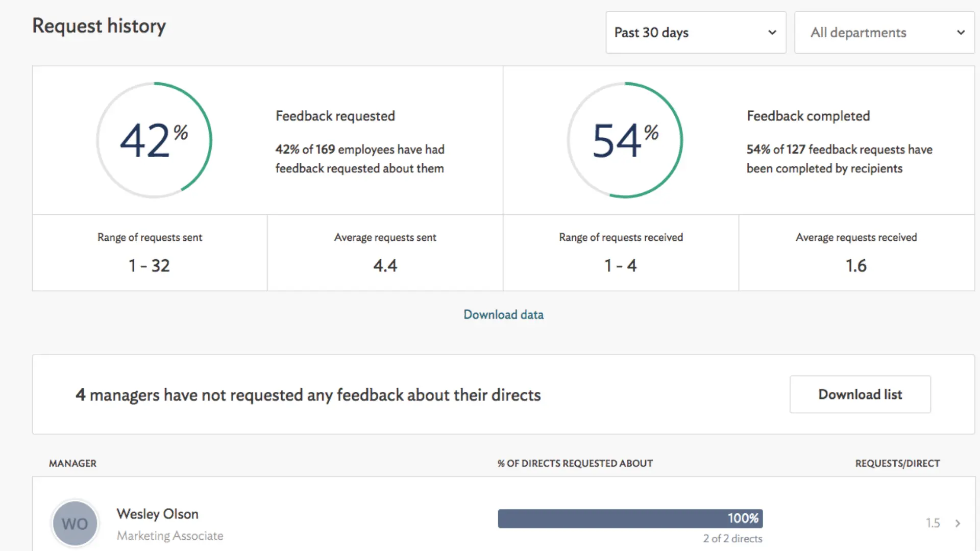Click the 42% circular progress gauge

click(154, 140)
